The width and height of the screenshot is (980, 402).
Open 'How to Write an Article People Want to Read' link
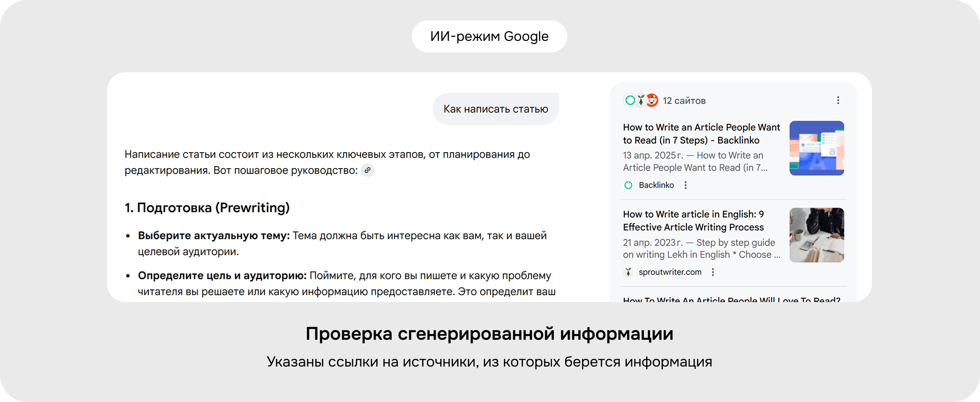pos(701,134)
